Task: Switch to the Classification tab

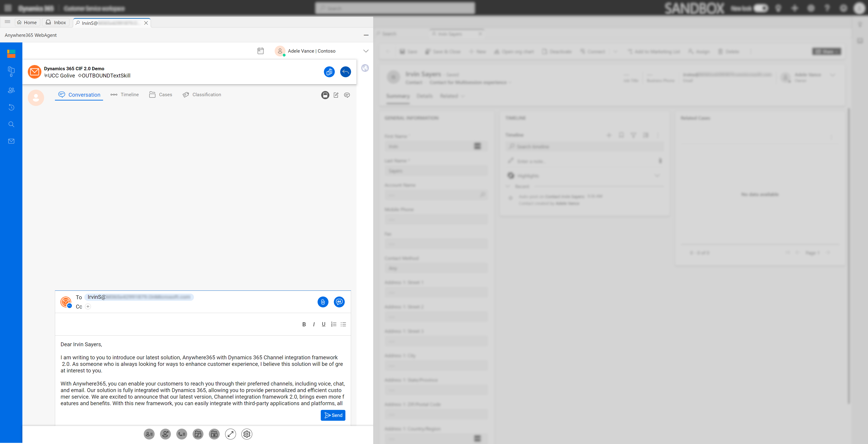Action: [202, 95]
